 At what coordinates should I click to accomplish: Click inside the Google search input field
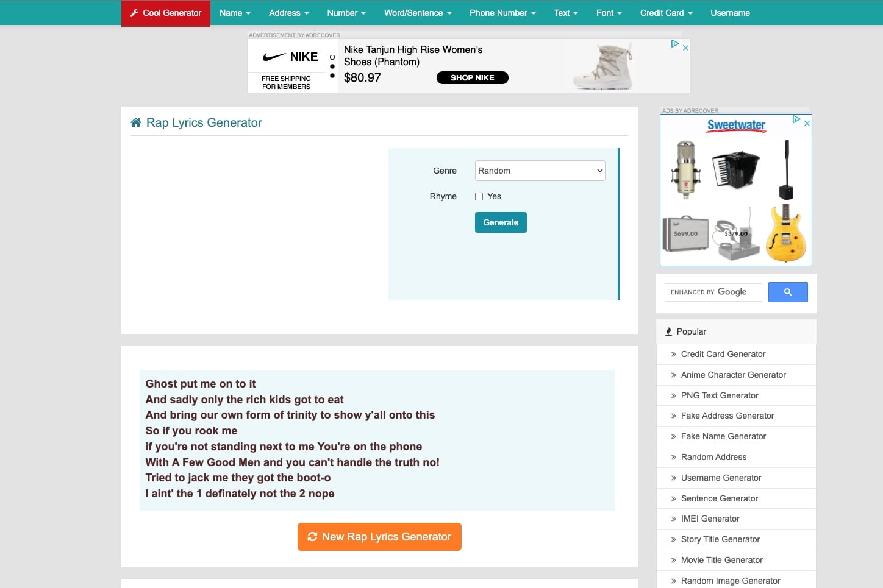(x=712, y=292)
